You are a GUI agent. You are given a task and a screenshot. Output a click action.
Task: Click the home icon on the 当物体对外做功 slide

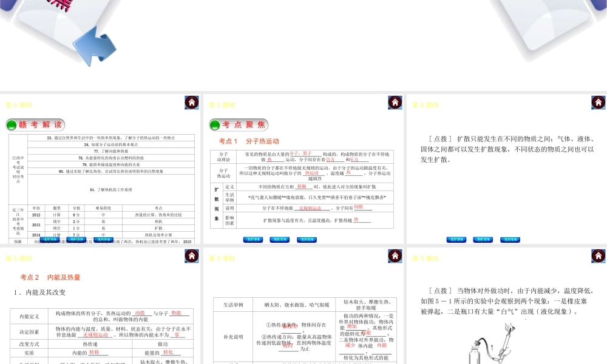(x=598, y=256)
